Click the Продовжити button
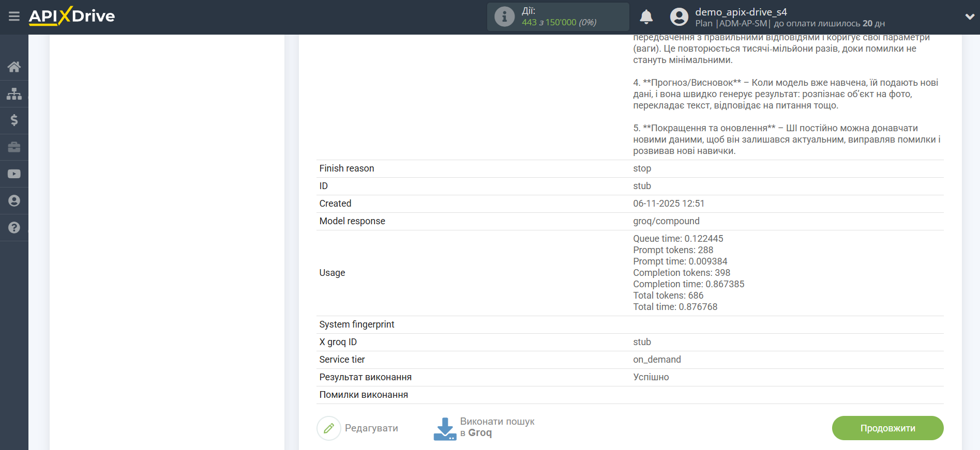980x450 pixels. coord(887,428)
